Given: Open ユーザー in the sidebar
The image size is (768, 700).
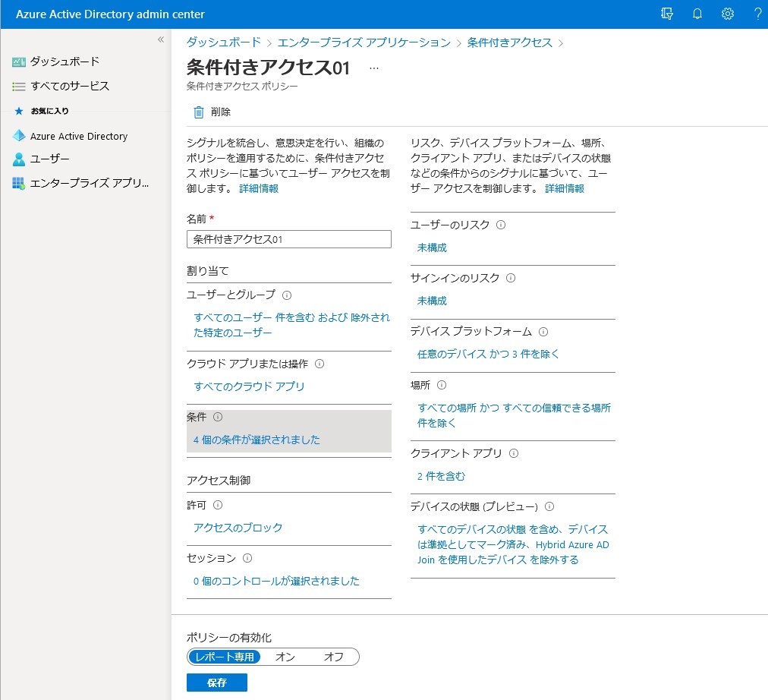Looking at the screenshot, I should tap(50, 159).
